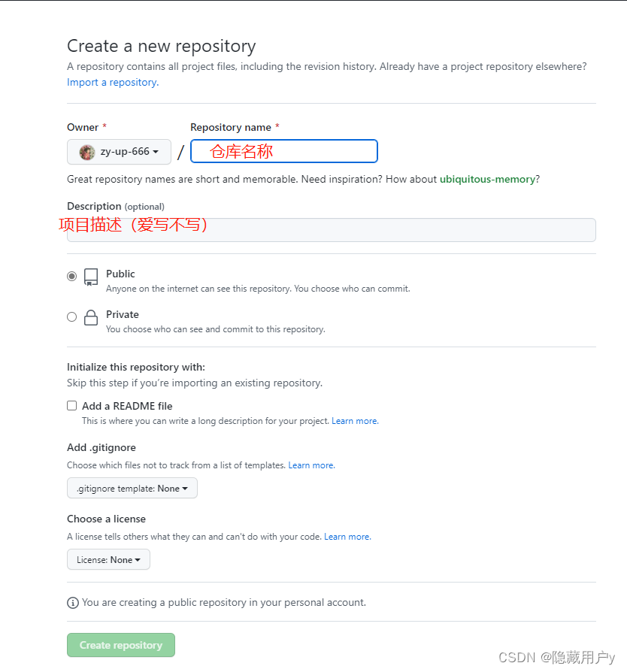
Task: Click the circled info icon in footer note
Action: [73, 602]
